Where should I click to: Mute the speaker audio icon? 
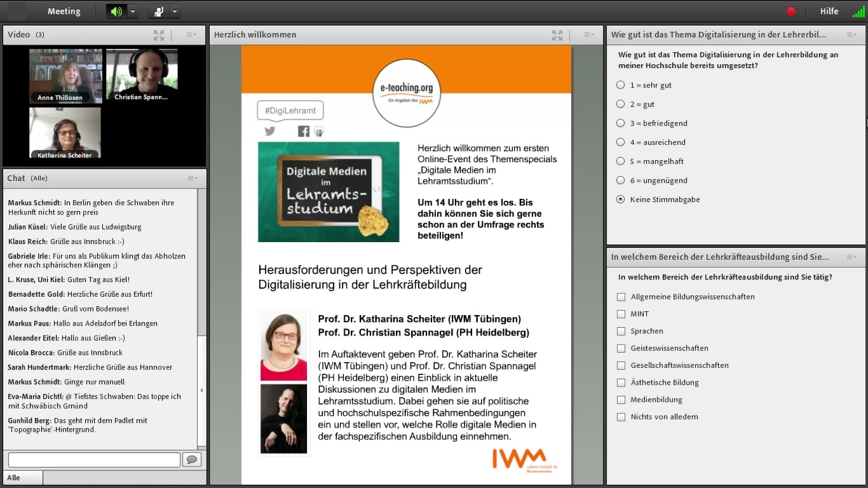(116, 11)
